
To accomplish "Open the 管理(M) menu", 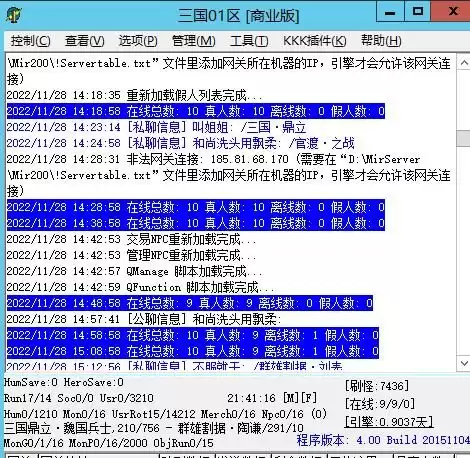I will click(193, 41).
